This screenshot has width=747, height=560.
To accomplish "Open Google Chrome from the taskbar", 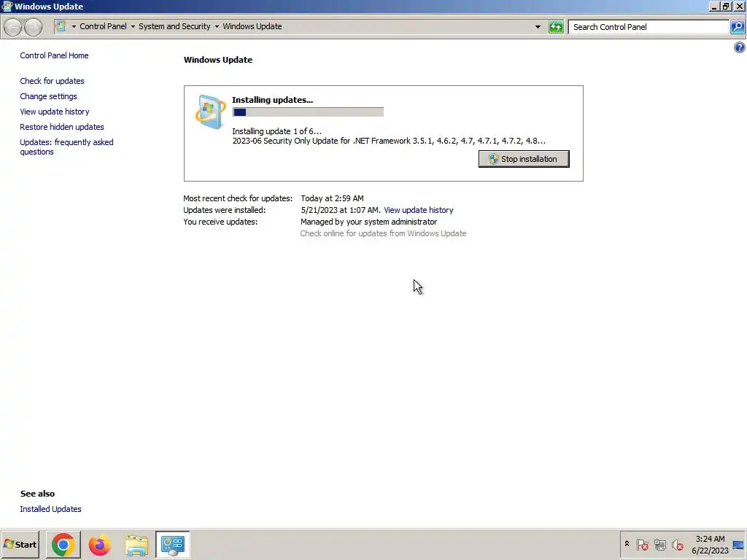I will point(63,545).
